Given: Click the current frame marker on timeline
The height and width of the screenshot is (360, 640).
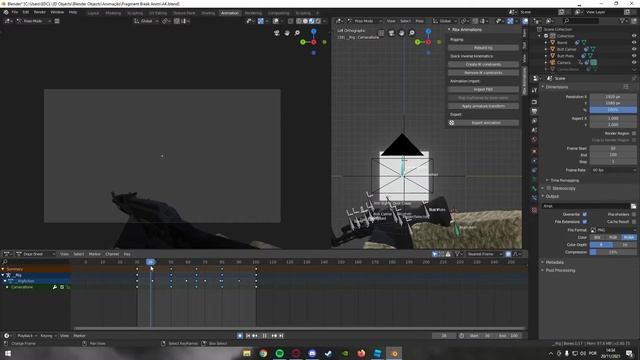Looking at the screenshot, I should point(151,262).
